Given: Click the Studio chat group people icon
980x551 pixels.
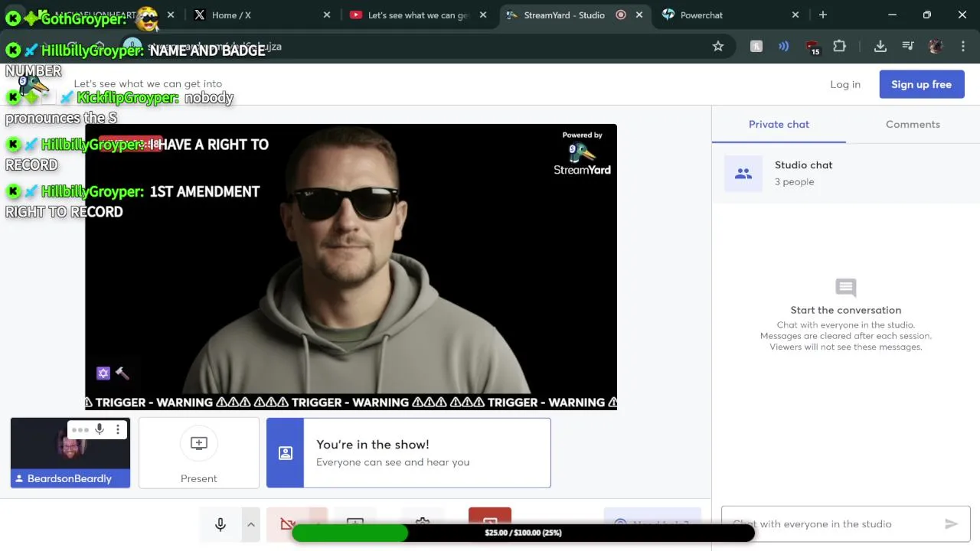Looking at the screenshot, I should click(743, 174).
